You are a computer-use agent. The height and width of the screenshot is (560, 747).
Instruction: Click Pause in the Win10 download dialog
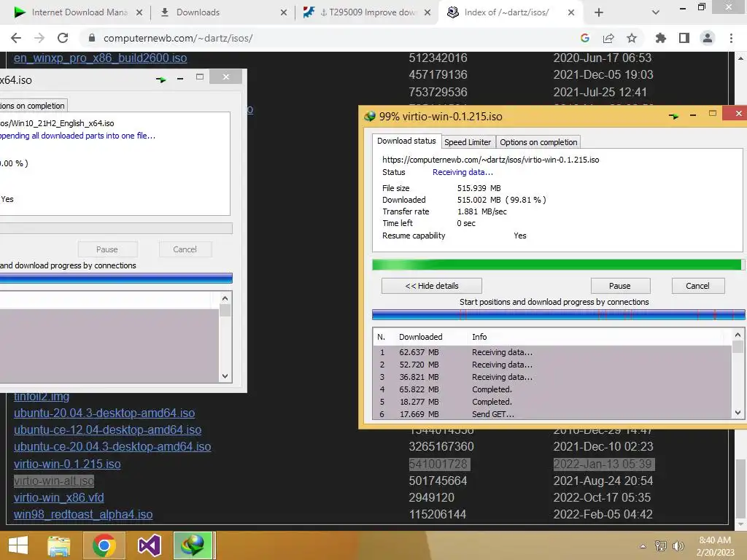coord(107,249)
